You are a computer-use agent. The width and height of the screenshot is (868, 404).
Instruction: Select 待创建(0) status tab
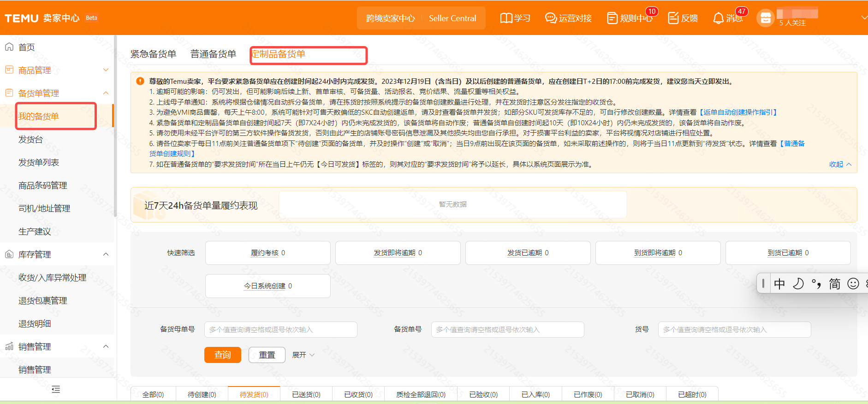coord(202,394)
